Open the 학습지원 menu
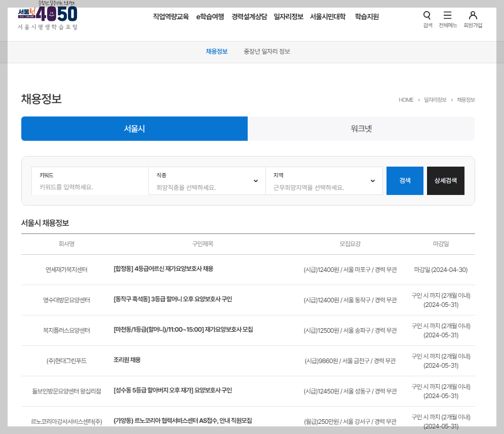The width and height of the screenshot is (504, 434). (367, 16)
